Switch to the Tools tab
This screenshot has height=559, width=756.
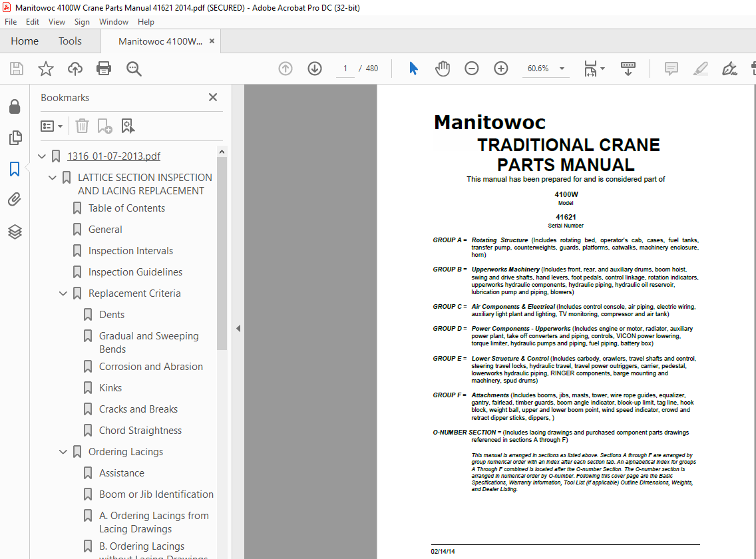tap(70, 41)
